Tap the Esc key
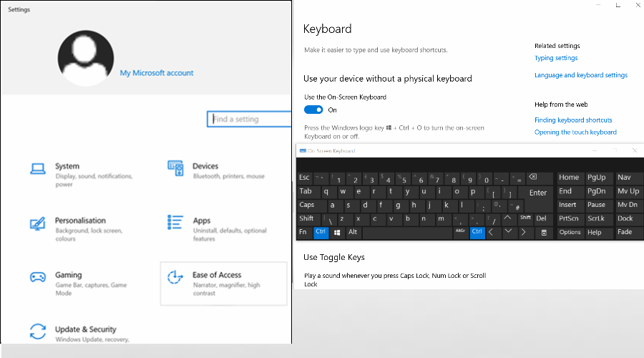Screen dimensions: 644x358 (305, 178)
